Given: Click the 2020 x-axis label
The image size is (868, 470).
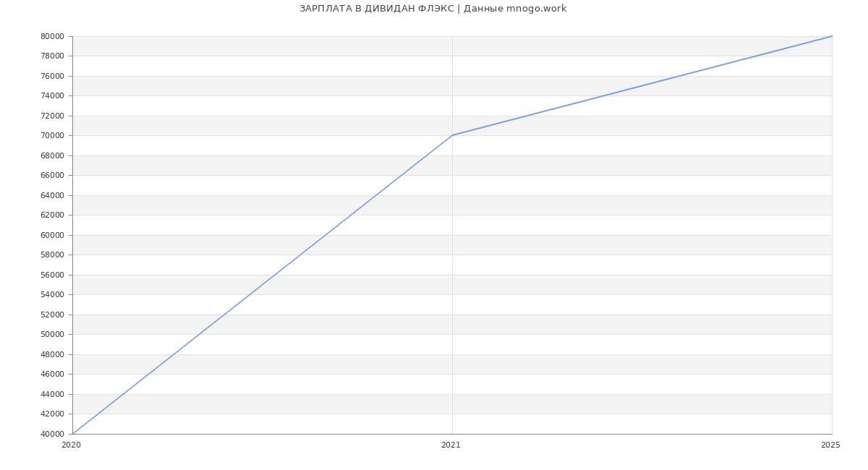Looking at the screenshot, I should tap(71, 445).
